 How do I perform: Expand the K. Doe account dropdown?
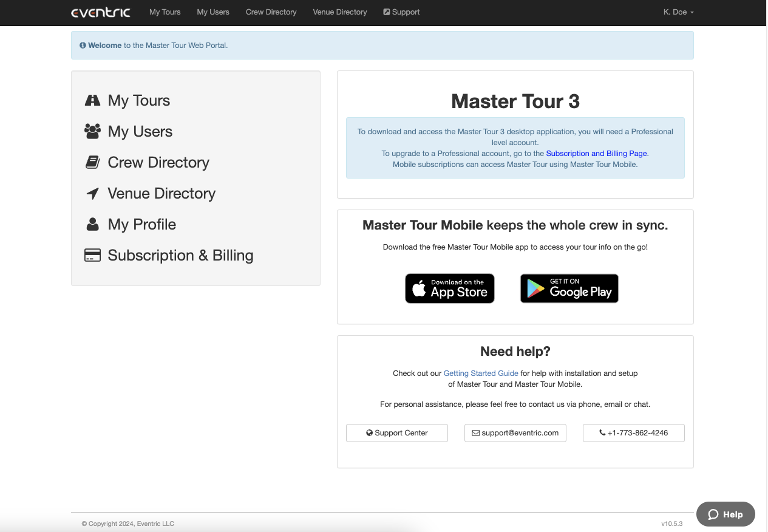[679, 12]
